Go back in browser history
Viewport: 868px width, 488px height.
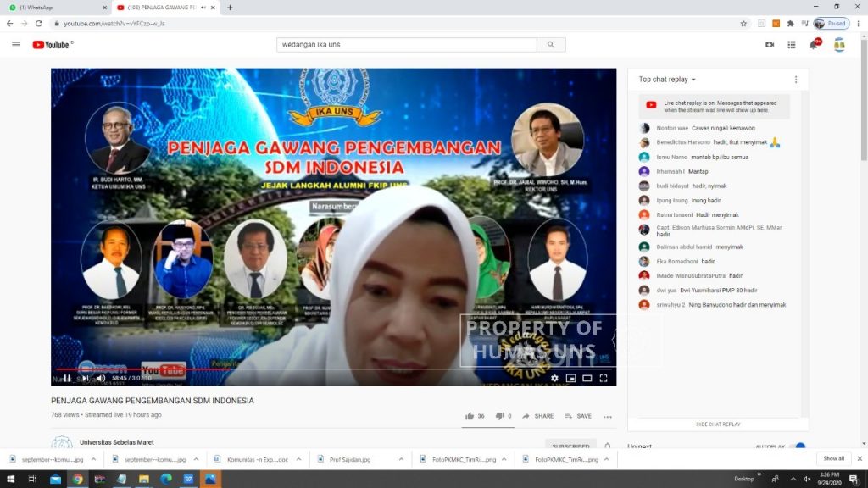pyautogui.click(x=9, y=23)
